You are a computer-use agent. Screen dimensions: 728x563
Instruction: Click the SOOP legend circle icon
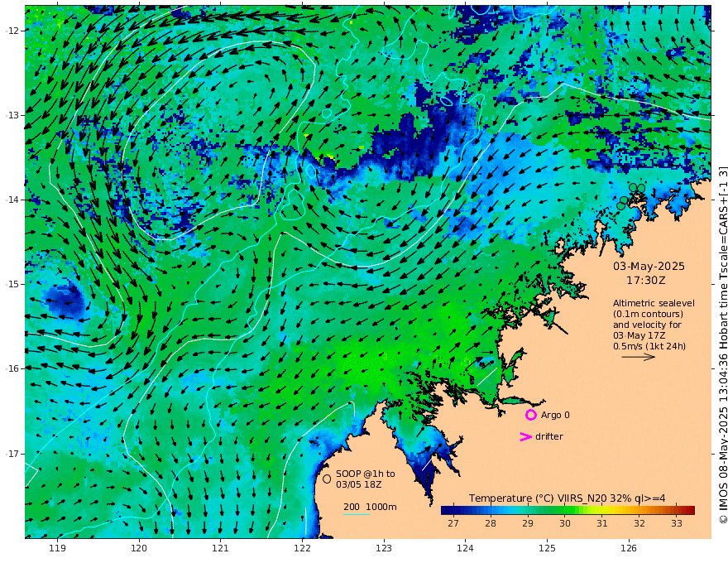pyautogui.click(x=327, y=479)
